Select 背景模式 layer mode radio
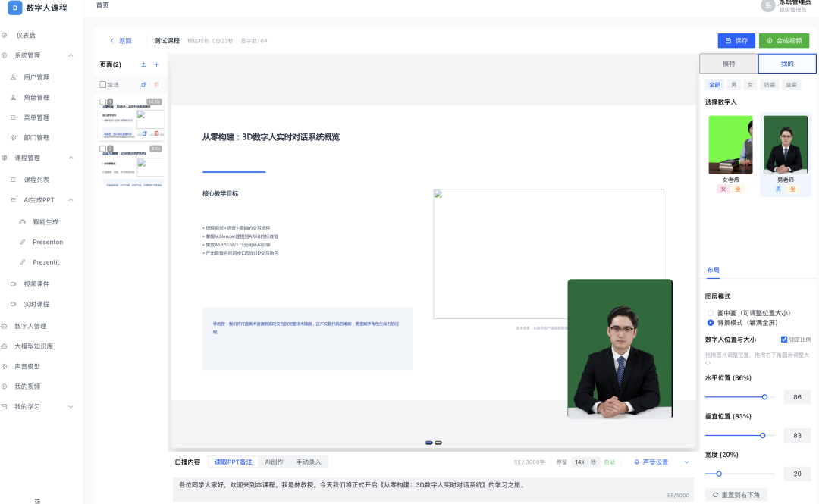The height and width of the screenshot is (504, 819). (x=711, y=323)
